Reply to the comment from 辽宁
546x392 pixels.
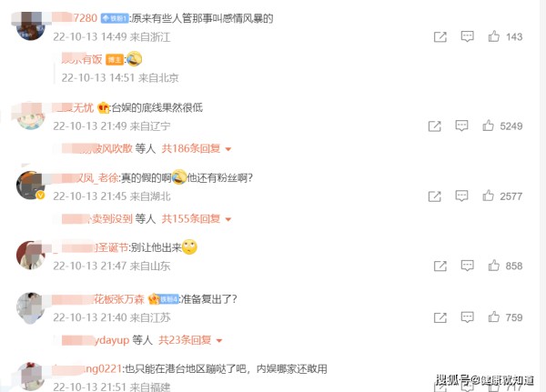(x=461, y=126)
